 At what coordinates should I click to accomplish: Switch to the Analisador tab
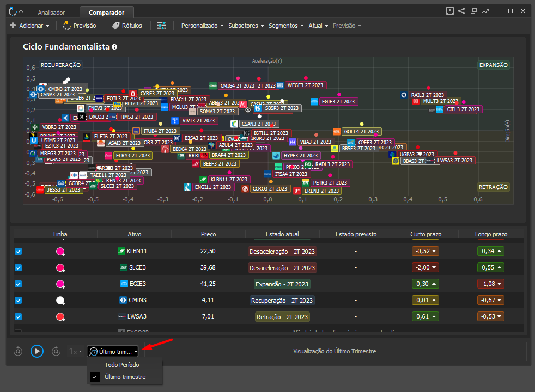(51, 13)
